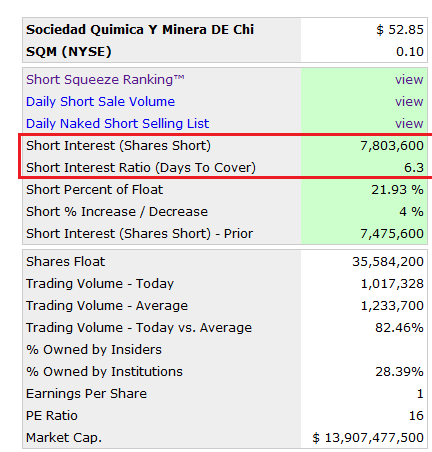This screenshot has height=452, width=432.
Task: Click the Market Cap. dollar amount
Action: (x=368, y=438)
